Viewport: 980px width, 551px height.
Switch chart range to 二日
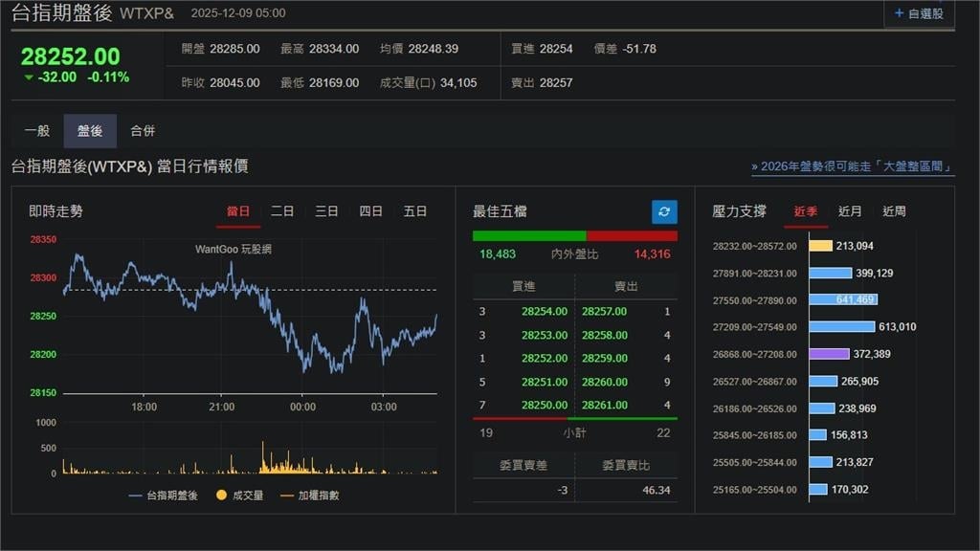pos(282,211)
